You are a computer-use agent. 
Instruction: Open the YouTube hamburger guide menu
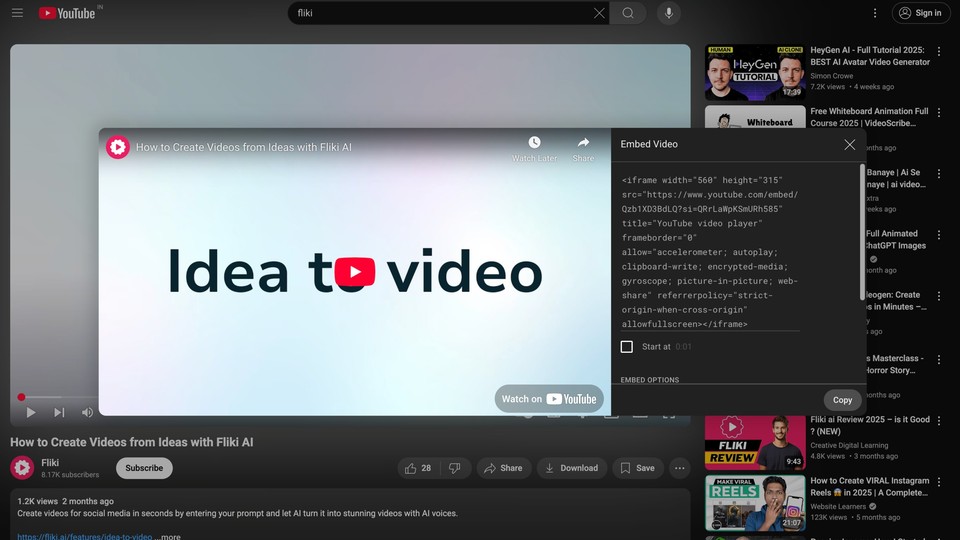pyautogui.click(x=17, y=13)
